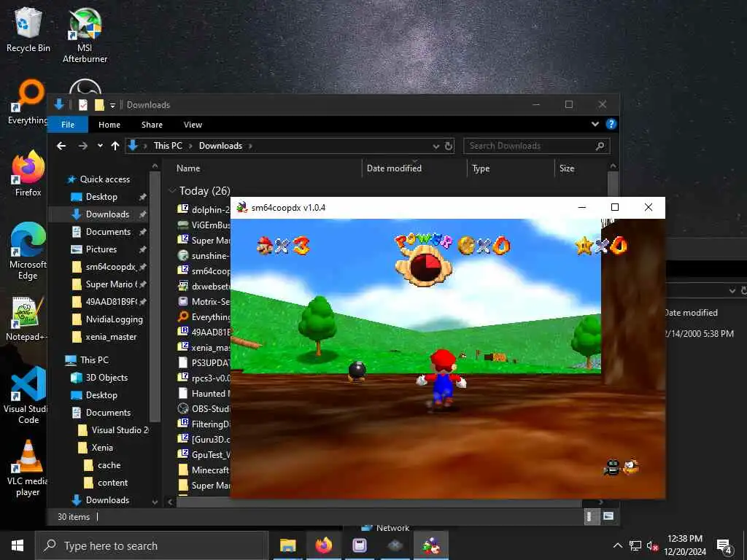Open the notification center icon
This screenshot has height=560, width=747.
[x=724, y=545]
